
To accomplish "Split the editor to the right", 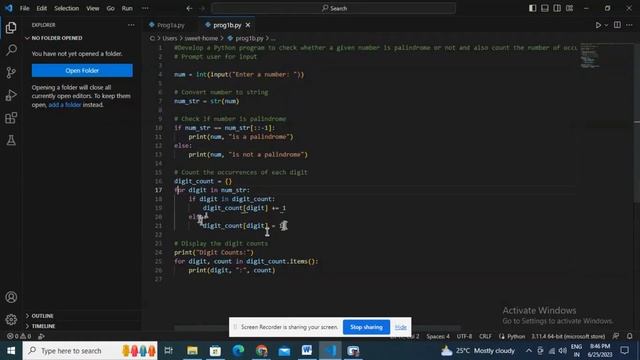I will click(617, 25).
